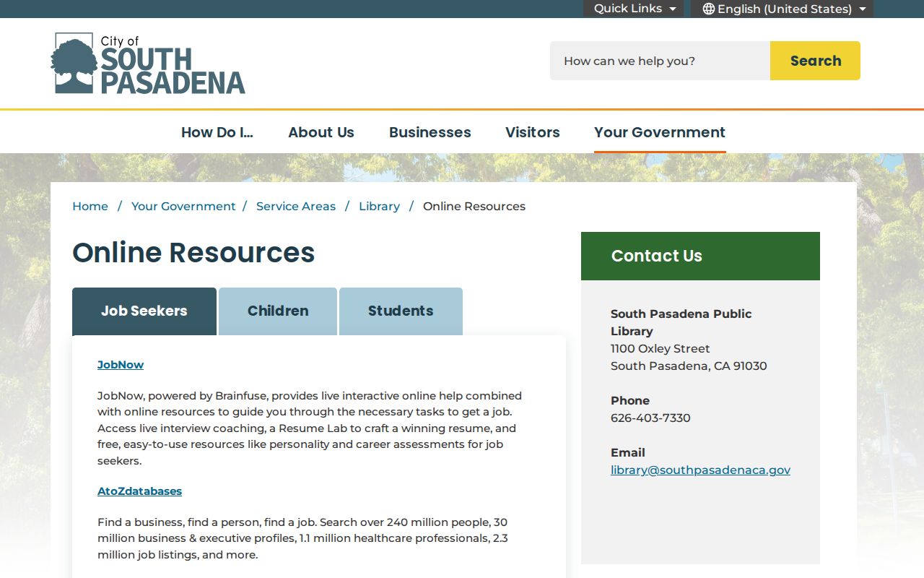
Task: Click 'South Pasadena, CA 91030' text
Action: click(689, 366)
